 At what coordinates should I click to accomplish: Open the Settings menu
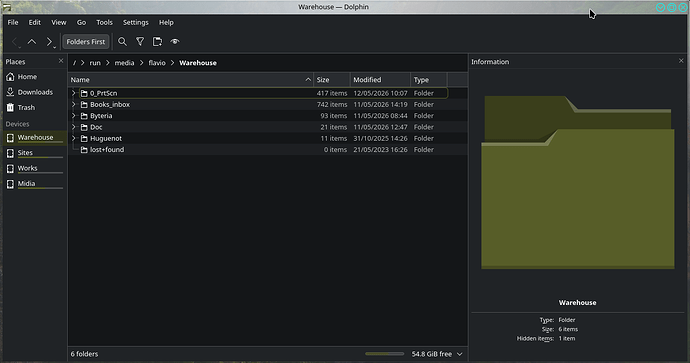coord(136,22)
